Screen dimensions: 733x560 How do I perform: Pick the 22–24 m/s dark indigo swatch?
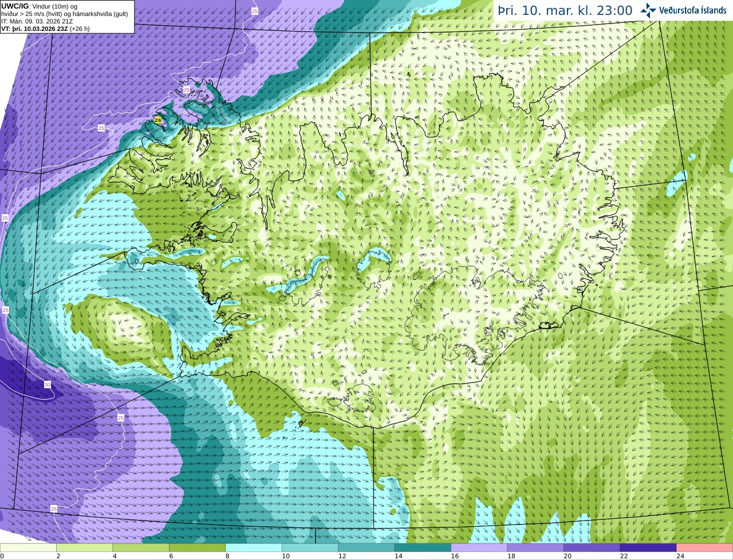tap(649, 548)
